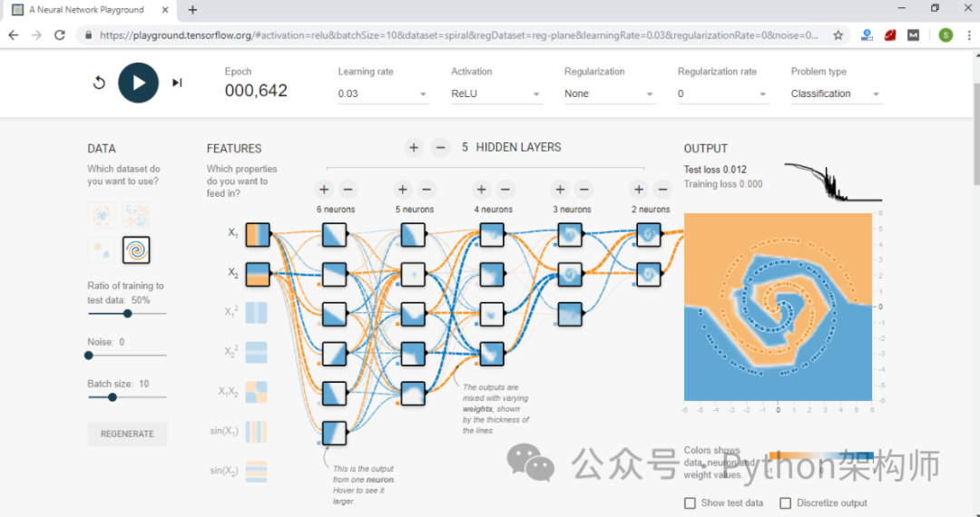Click the M extension icon
Screen dimensions: 980x517
[914, 35]
